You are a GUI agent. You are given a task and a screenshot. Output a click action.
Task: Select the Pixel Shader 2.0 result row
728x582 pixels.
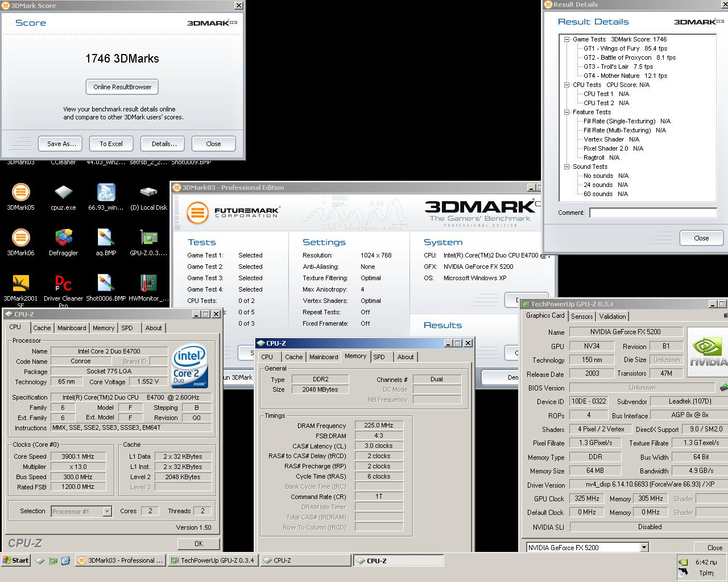pos(613,148)
